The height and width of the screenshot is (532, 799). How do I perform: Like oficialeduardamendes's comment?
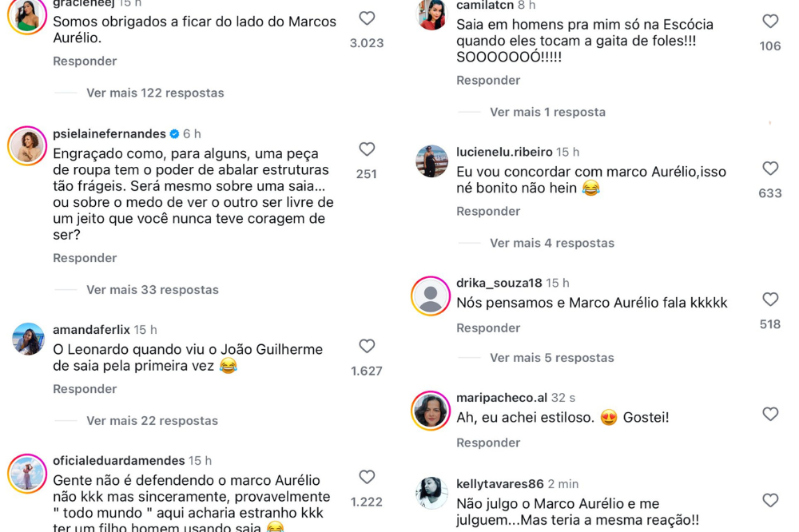(x=367, y=477)
